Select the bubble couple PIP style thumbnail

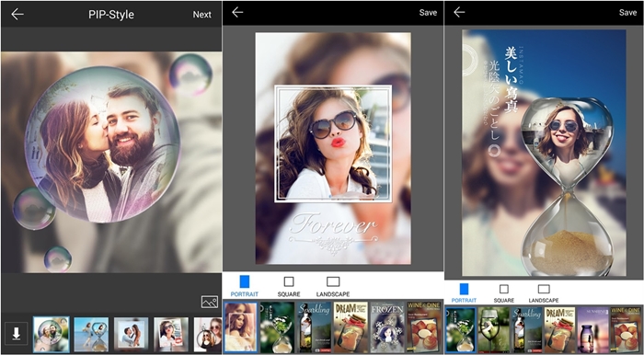point(52,334)
